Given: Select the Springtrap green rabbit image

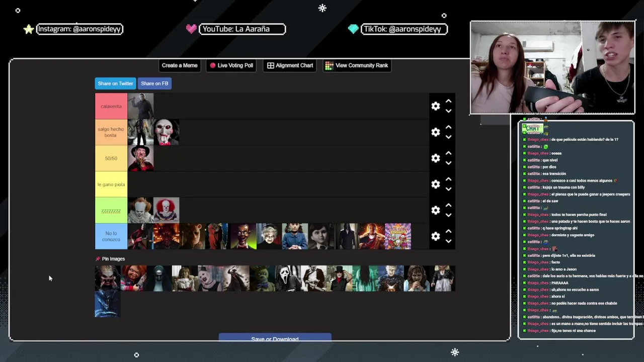Looking at the screenshot, I should tap(262, 279).
